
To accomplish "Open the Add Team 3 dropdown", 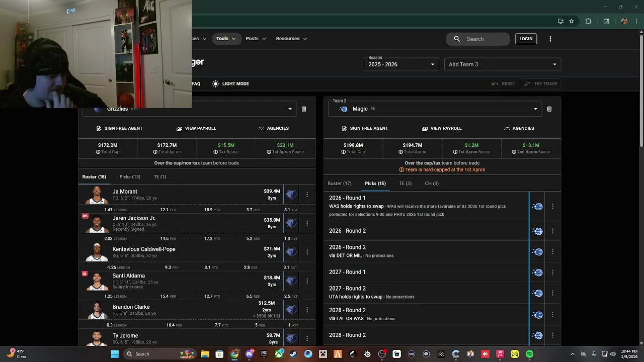I will (x=503, y=64).
